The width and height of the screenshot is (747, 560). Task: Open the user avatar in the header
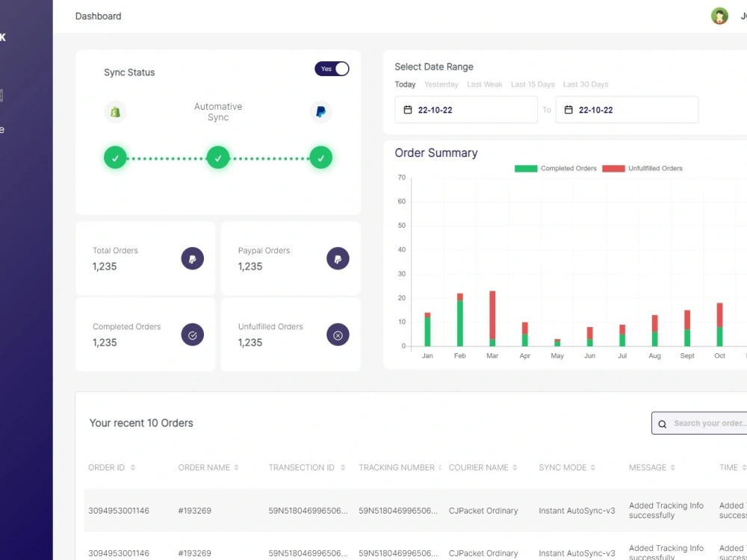pos(719,16)
